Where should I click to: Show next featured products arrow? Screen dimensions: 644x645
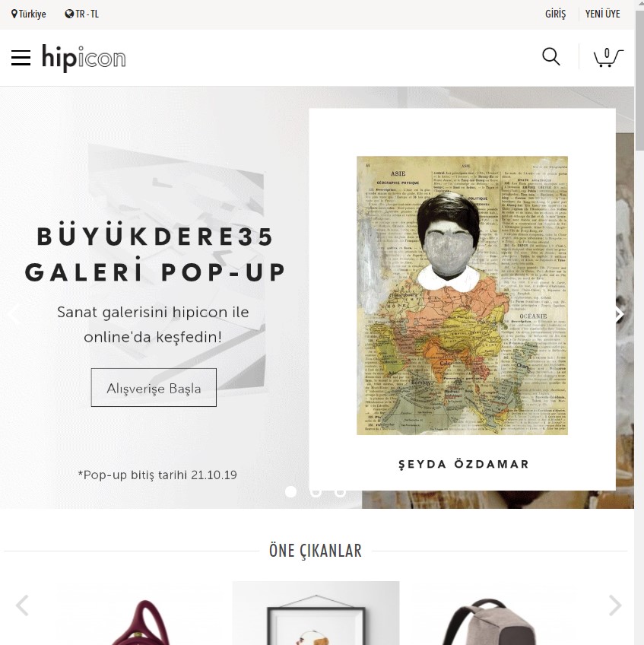click(615, 605)
